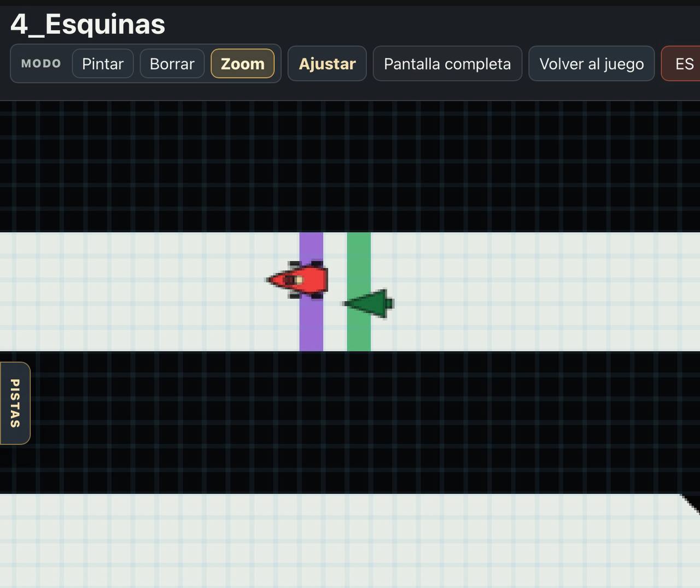The height and width of the screenshot is (588, 700).
Task: Click the 4_Esquinas track title
Action: point(87,25)
